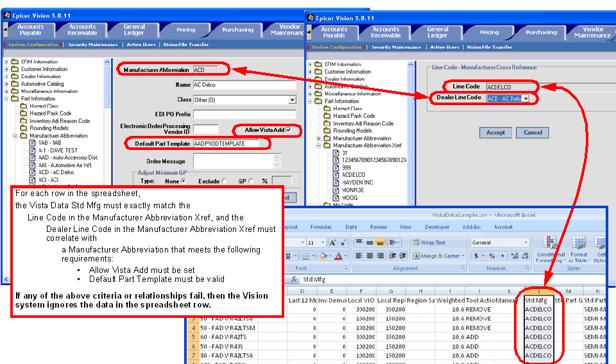Screen dimensions: 616x364
Task: Increase decimal places in Excel
Action: coord(515,256)
